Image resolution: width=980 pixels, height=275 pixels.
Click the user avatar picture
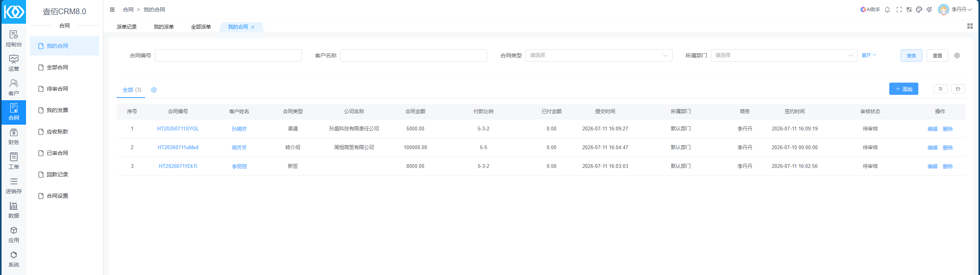tap(944, 10)
